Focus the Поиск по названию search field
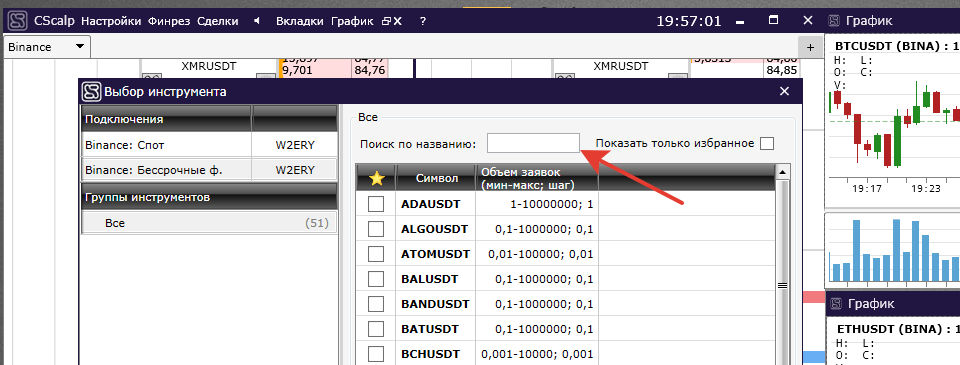This screenshot has height=365, width=960. [x=533, y=143]
